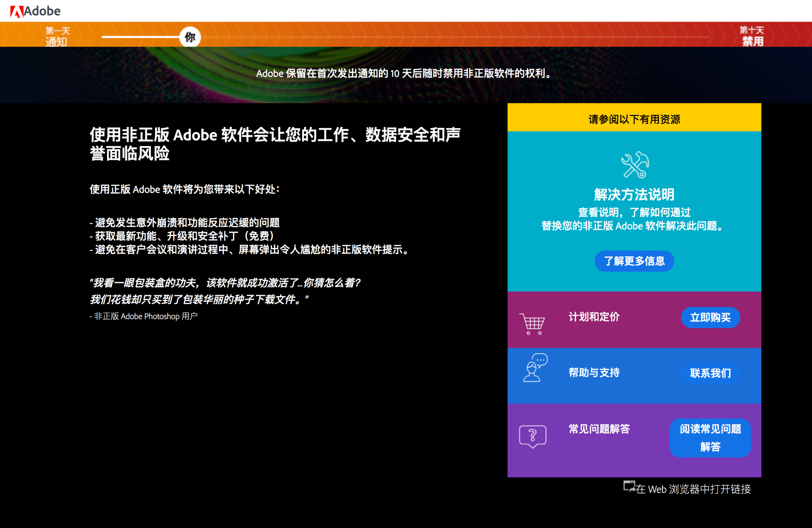This screenshot has height=528, width=812.
Task: Open the 在 Web 浏览器中打开链接 link
Action: pos(693,489)
